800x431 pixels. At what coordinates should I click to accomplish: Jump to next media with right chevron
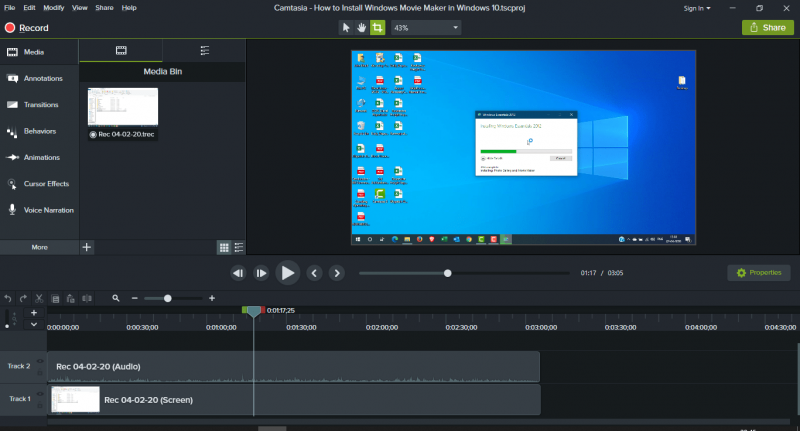click(x=337, y=273)
